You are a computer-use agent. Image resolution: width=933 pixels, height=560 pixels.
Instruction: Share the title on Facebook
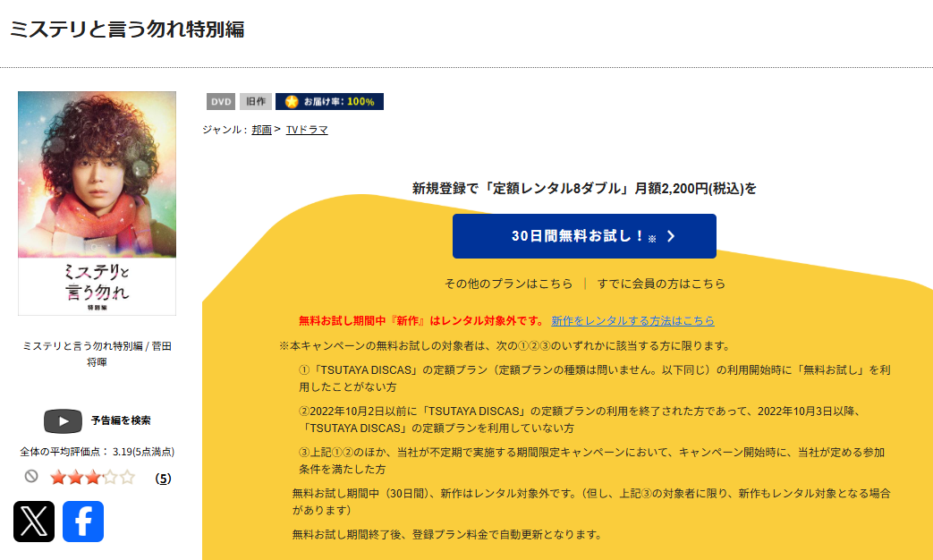(83, 522)
